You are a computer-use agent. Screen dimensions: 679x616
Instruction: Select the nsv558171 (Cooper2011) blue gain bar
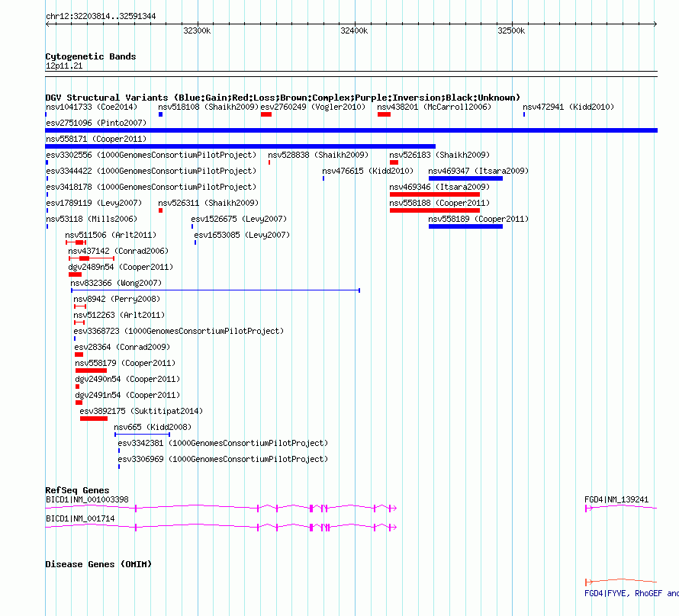pyautogui.click(x=240, y=146)
